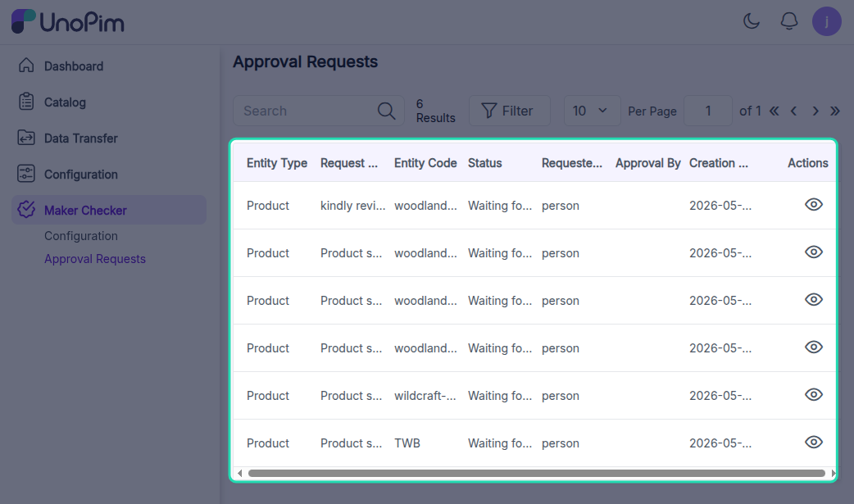The height and width of the screenshot is (504, 854).
Task: Click the page number input
Action: [707, 111]
